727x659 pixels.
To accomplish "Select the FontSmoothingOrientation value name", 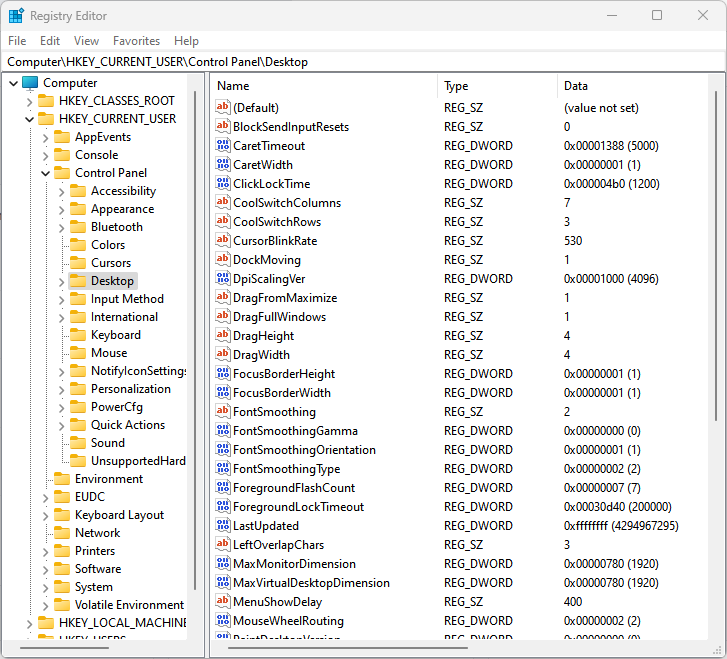I will (x=304, y=450).
